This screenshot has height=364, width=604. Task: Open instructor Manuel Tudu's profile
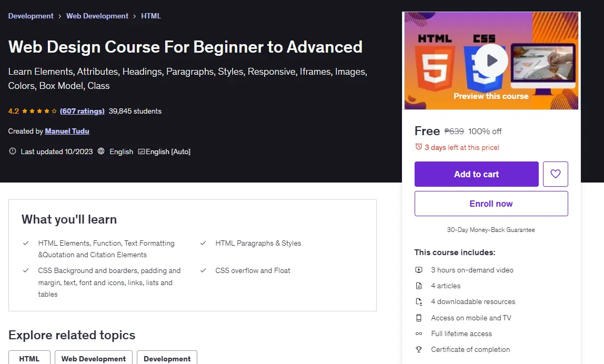tap(67, 131)
